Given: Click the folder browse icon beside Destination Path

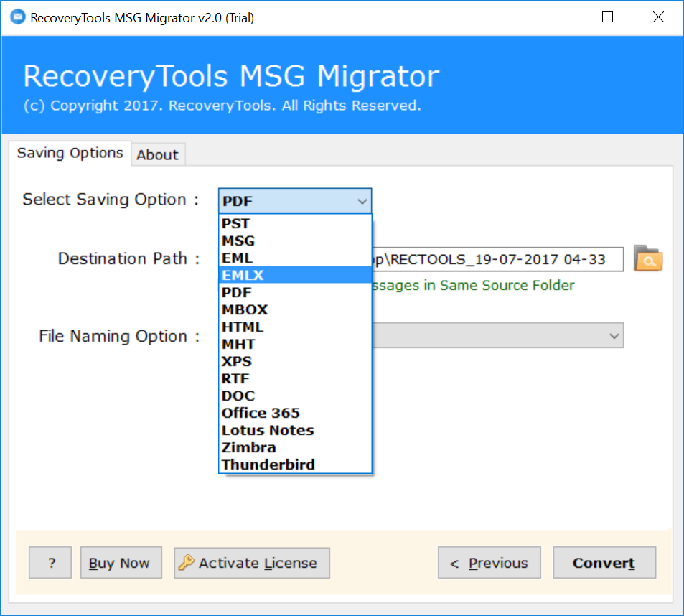Looking at the screenshot, I should (x=648, y=258).
